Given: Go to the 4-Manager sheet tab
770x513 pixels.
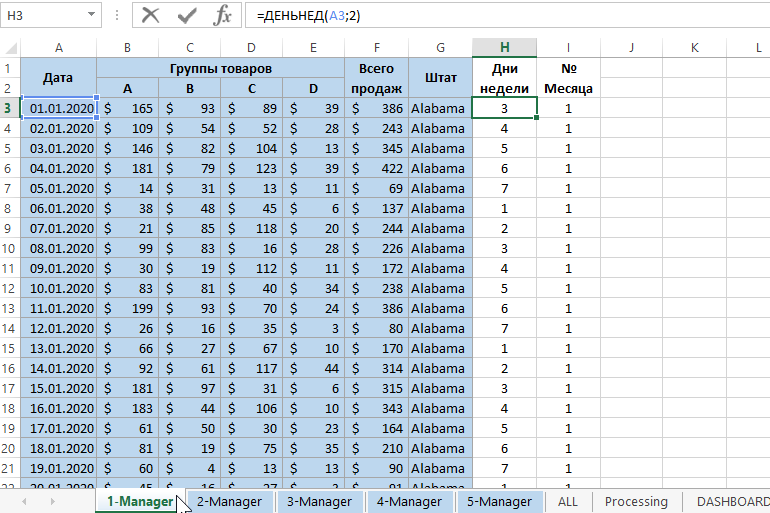Looking at the screenshot, I should (x=409, y=501).
